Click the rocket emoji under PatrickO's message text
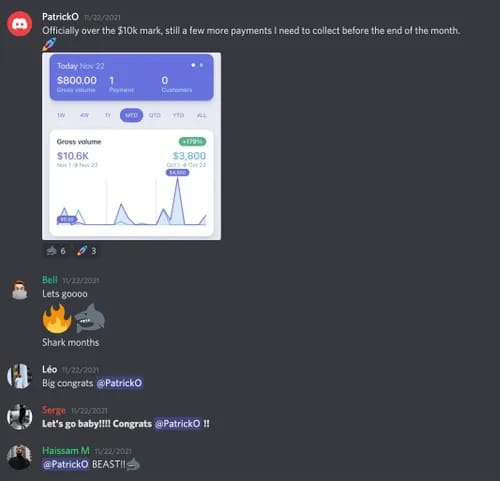500x481 pixels. [x=49, y=44]
